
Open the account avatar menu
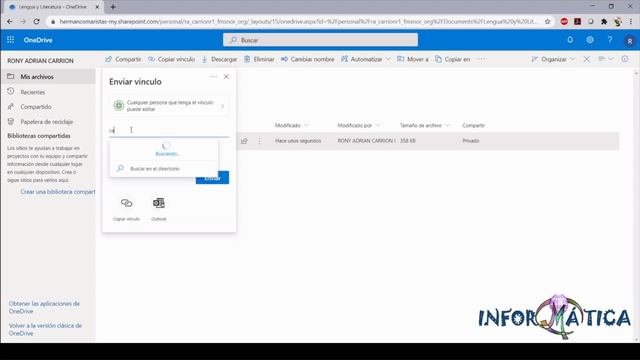[x=629, y=40]
